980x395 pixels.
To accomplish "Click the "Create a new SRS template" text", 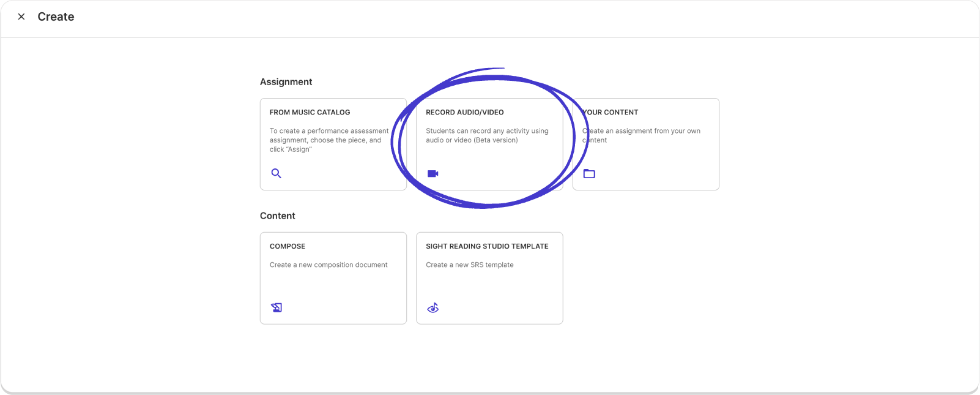I will [x=469, y=265].
